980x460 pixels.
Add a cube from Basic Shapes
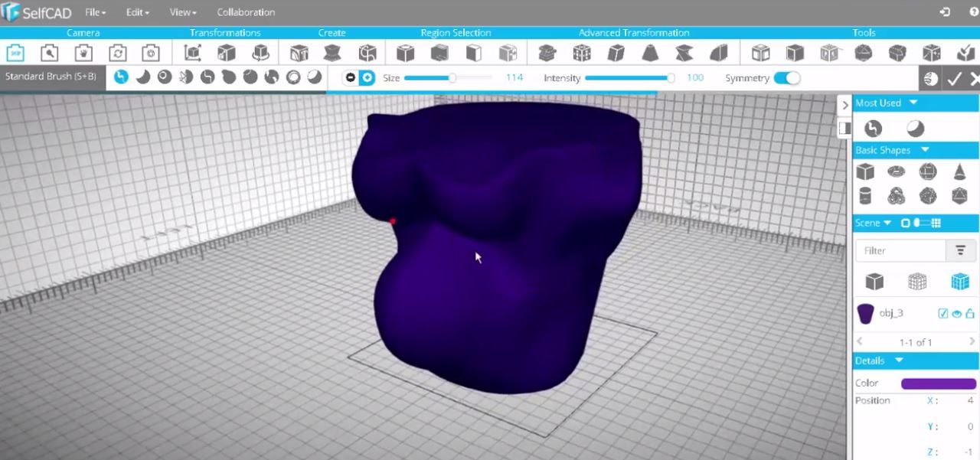[x=865, y=171]
